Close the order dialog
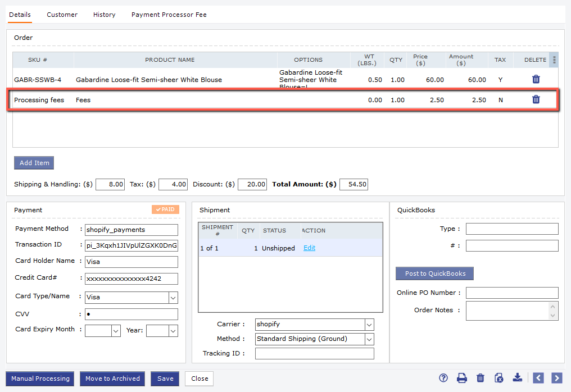The height and width of the screenshot is (392, 571). tap(200, 379)
